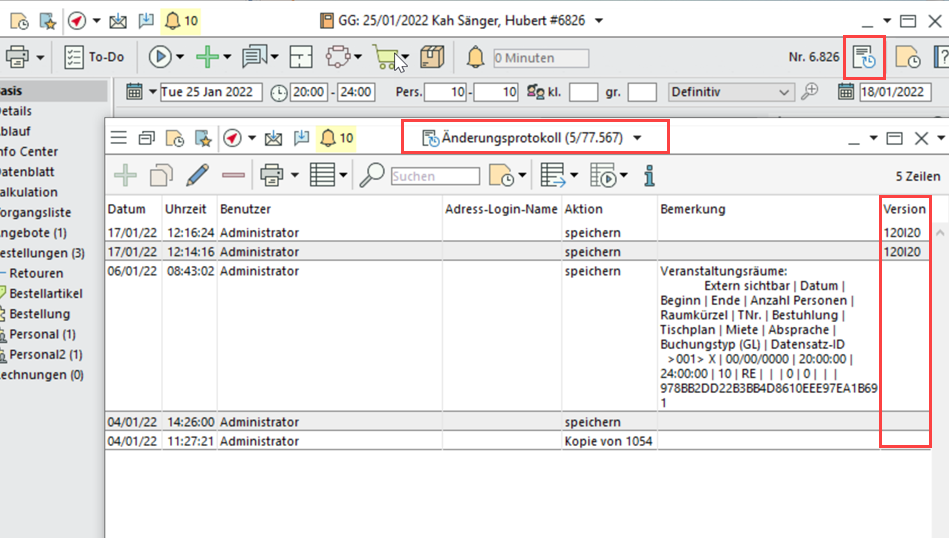Click the package box icon in toolbar
This screenshot has width=950, height=538.
click(x=432, y=58)
